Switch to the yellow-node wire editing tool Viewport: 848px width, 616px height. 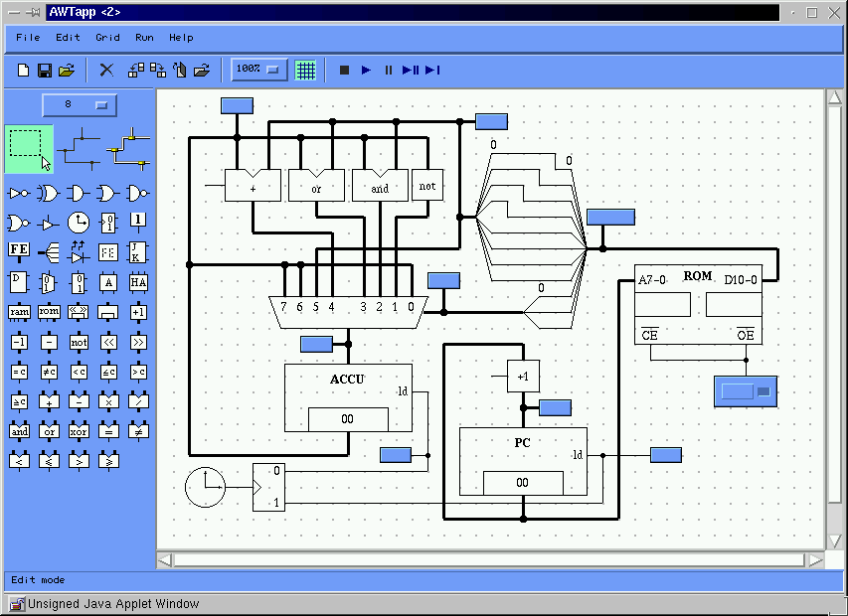pos(129,147)
